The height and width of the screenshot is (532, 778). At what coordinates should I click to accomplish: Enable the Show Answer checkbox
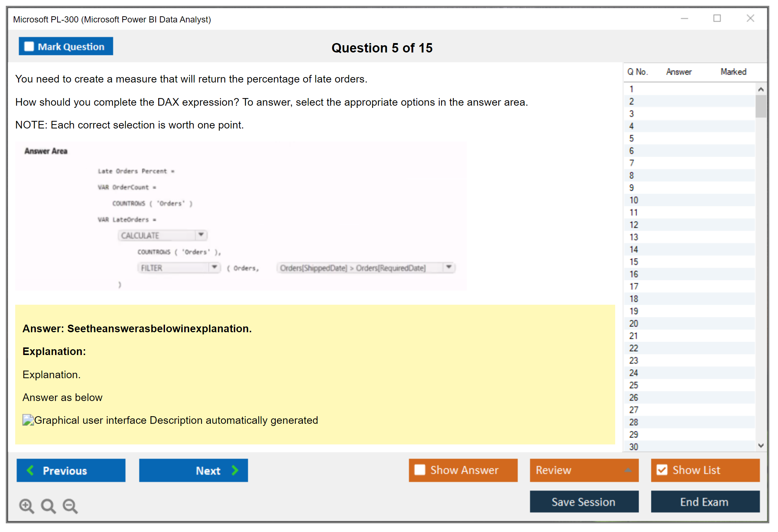coord(420,470)
